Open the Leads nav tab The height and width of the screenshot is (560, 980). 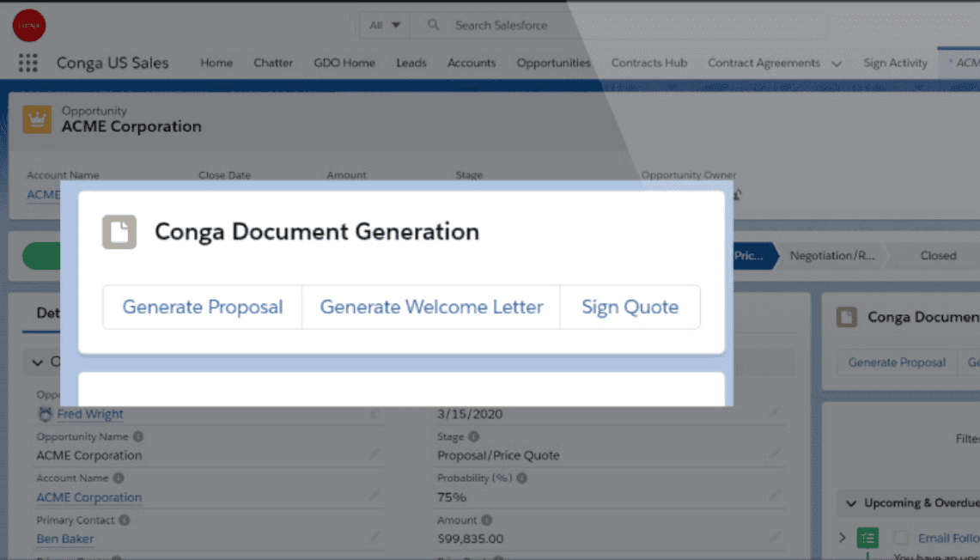pos(411,63)
